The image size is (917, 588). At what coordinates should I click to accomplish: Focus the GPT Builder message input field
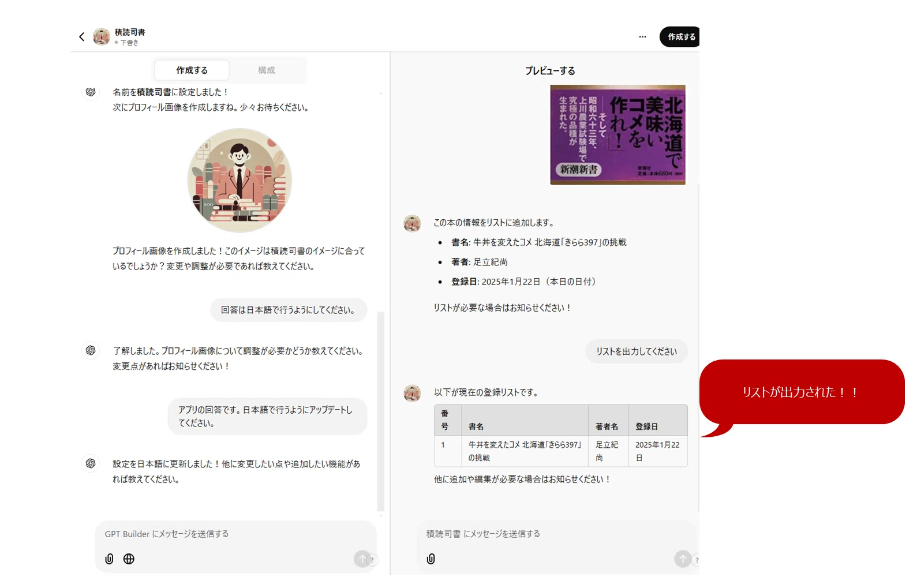click(235, 534)
